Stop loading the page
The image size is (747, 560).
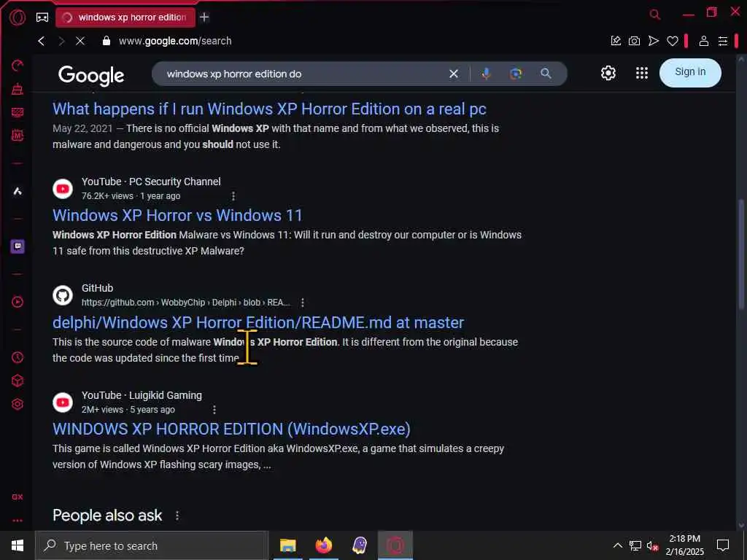coord(80,41)
